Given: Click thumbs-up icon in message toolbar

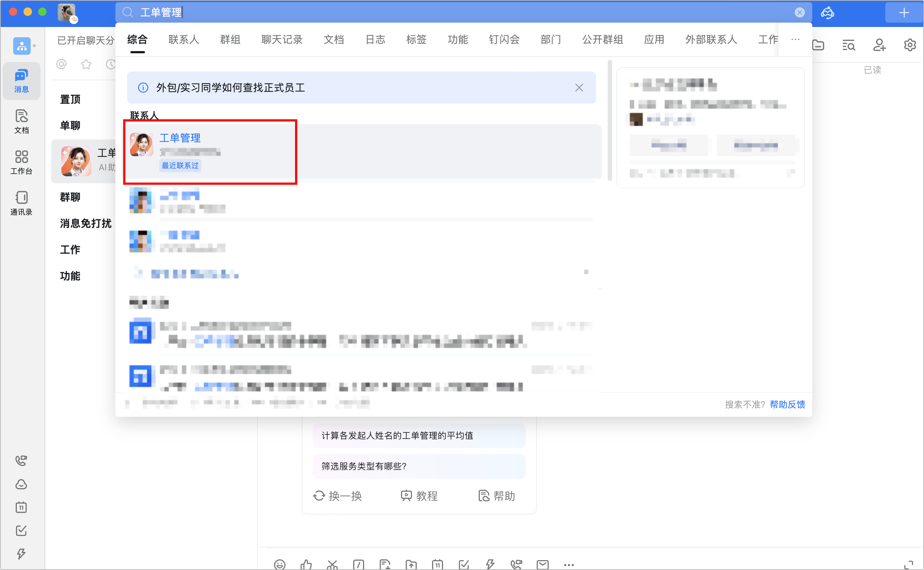Looking at the screenshot, I should click(306, 565).
